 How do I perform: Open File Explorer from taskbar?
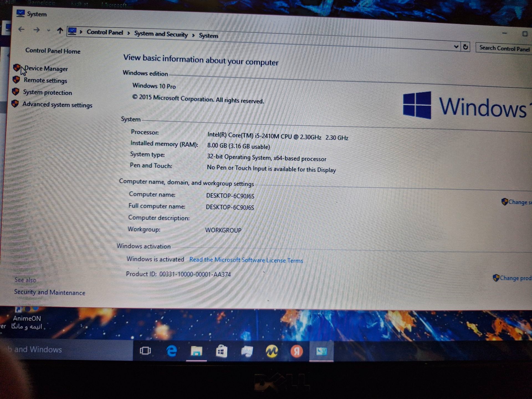(196, 351)
